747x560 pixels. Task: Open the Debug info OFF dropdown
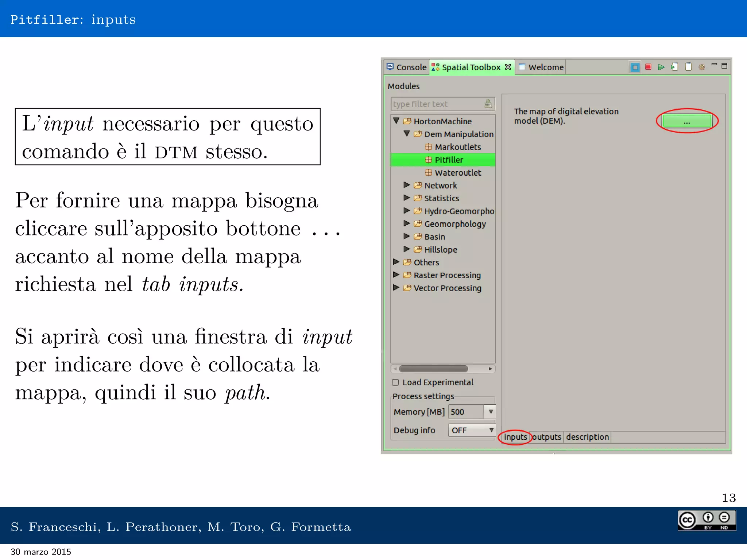click(x=472, y=430)
